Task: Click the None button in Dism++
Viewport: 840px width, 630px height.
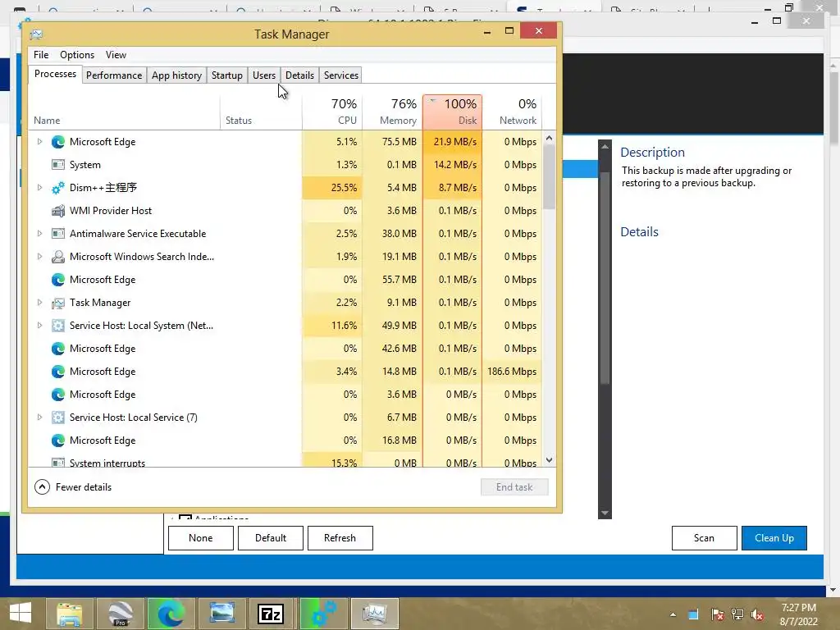Action: click(x=201, y=538)
